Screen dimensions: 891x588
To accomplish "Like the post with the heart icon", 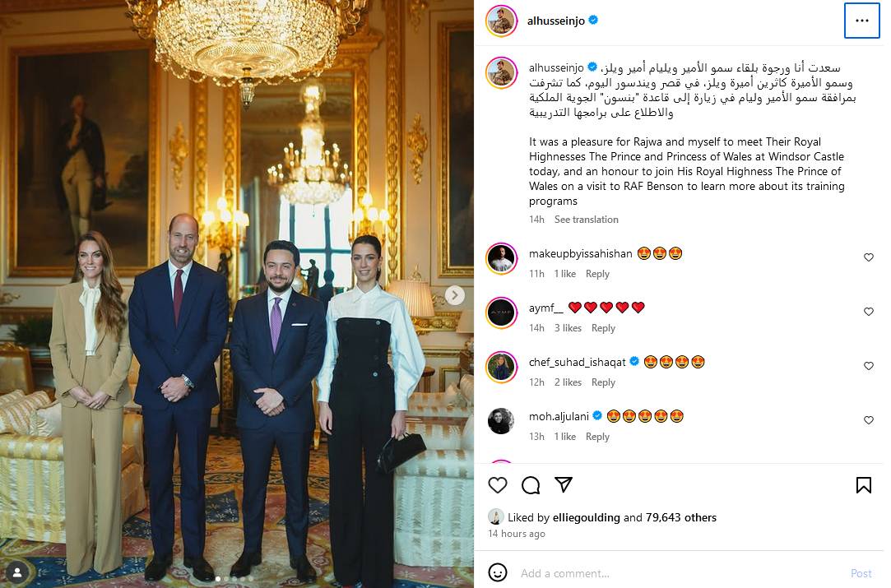I will pyautogui.click(x=497, y=484).
